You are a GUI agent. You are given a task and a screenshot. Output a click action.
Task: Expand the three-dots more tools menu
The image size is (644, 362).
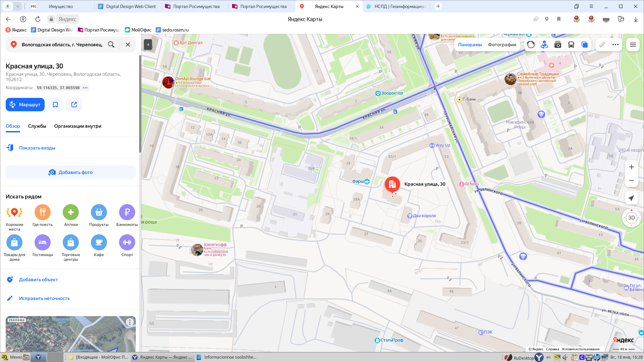point(615,45)
